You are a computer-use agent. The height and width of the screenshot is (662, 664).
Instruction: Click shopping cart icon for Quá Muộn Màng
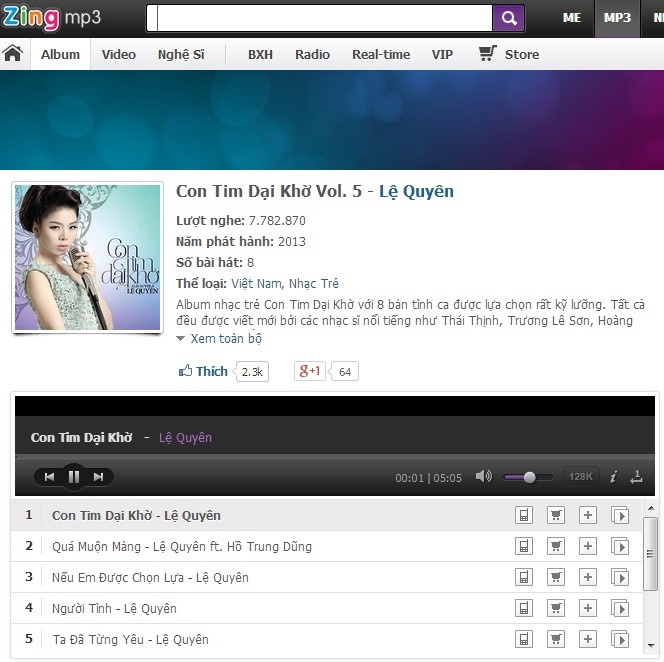pyautogui.click(x=555, y=546)
